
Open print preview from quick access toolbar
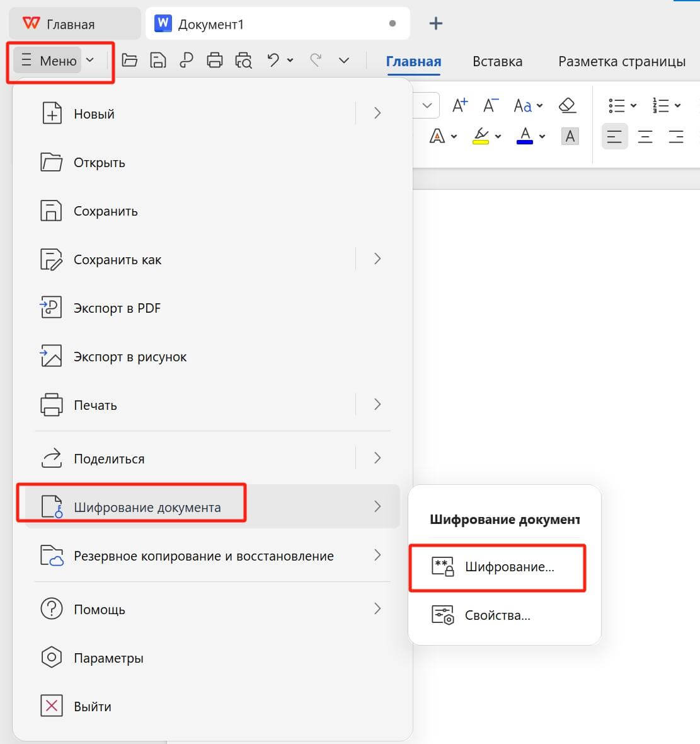click(243, 60)
